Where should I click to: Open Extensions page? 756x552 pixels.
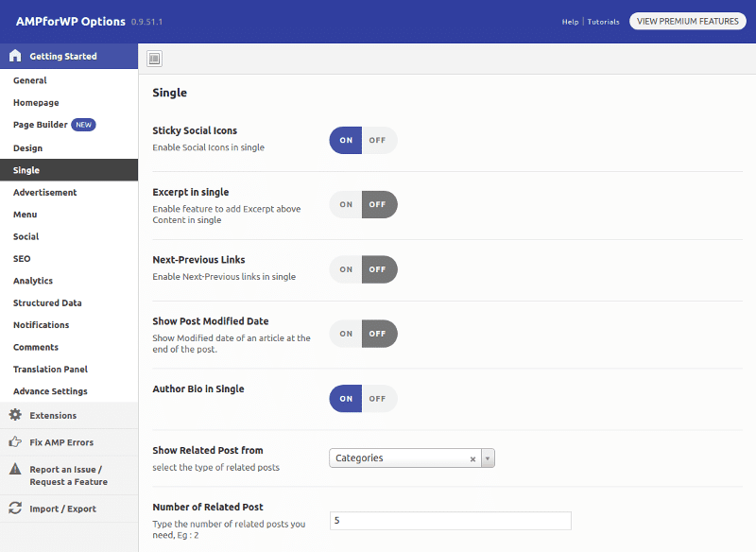tap(69, 416)
